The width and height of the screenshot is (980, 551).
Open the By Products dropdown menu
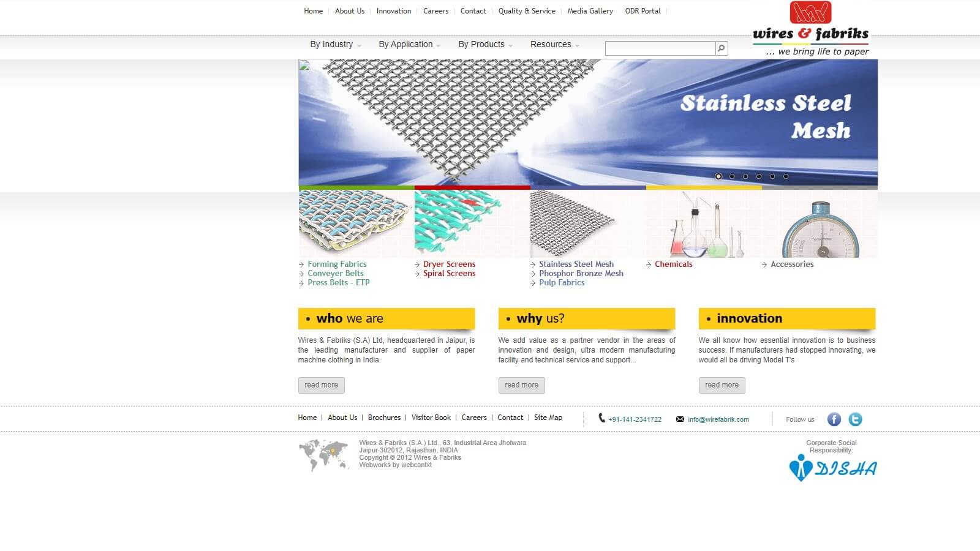485,45
